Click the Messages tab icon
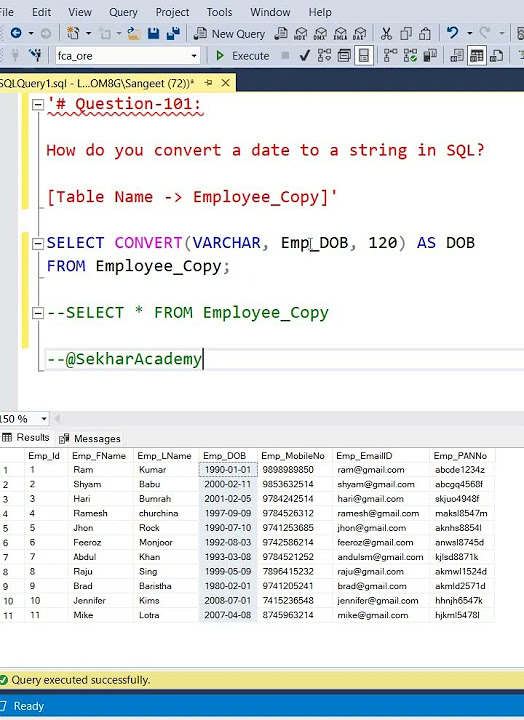 point(64,439)
